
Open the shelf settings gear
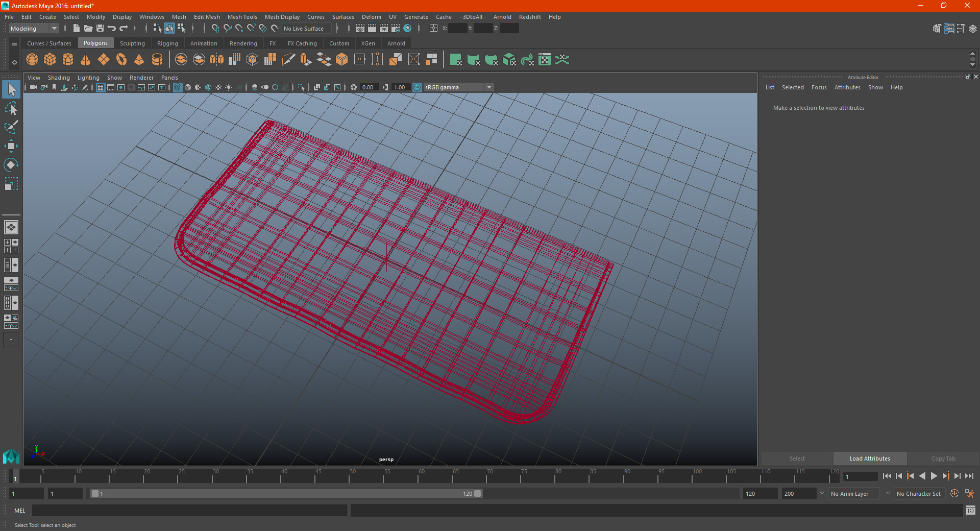point(14,62)
